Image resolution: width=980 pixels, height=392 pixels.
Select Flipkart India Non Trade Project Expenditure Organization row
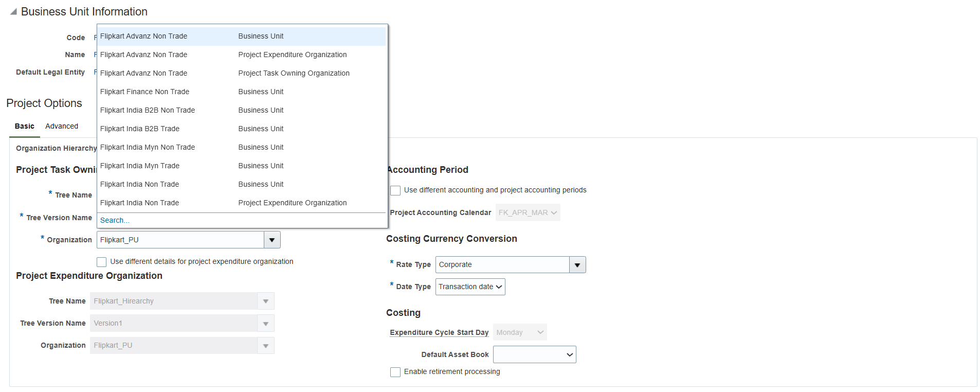[242, 203]
